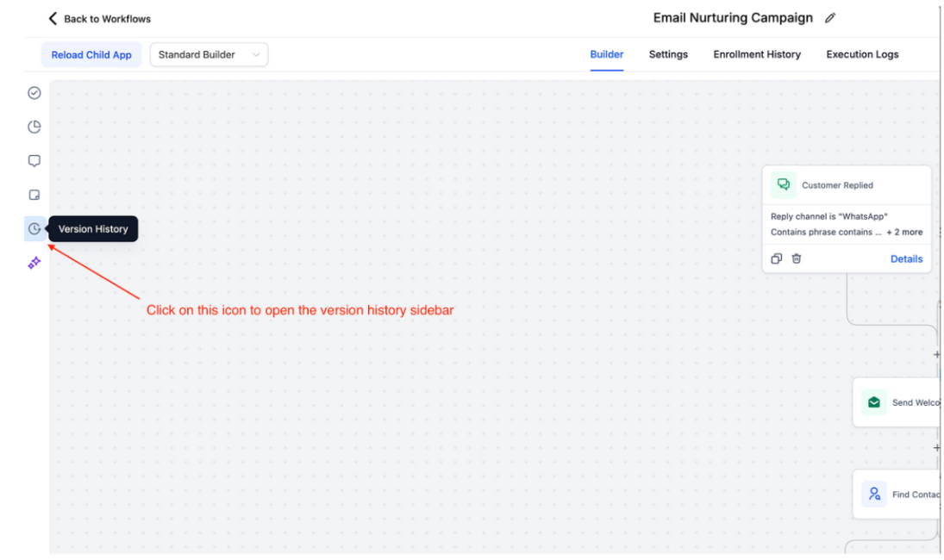
Task: Open the purple AI sparkle icon
Action: pos(34,264)
